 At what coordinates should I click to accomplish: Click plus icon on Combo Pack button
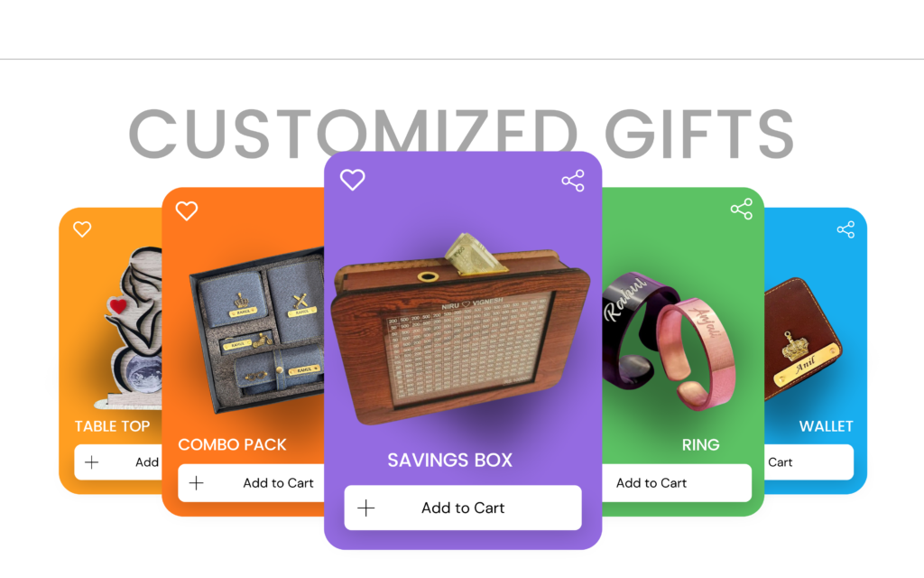point(196,483)
